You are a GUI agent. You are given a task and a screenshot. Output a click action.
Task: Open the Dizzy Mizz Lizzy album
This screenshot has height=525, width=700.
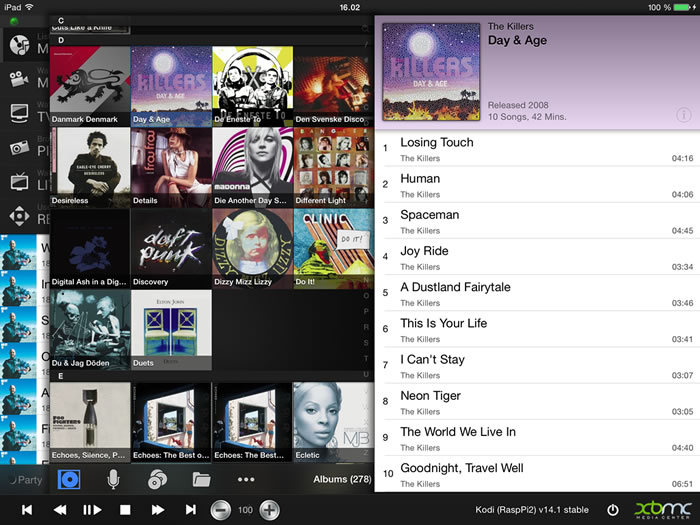tap(252, 249)
